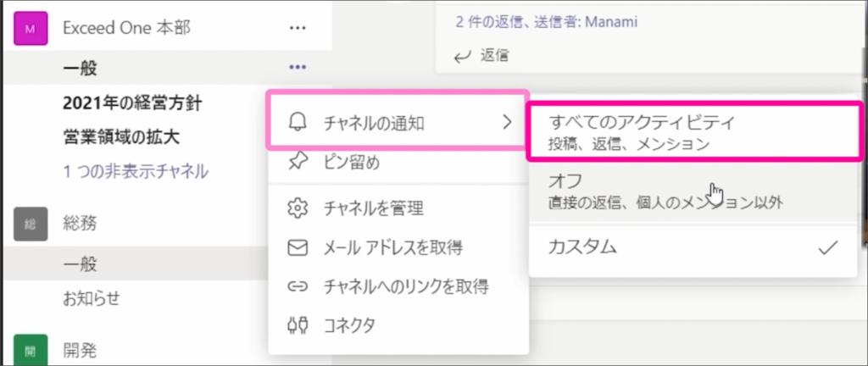The image size is (868, 366).
Task: Open more options for 一般 channel under Exceed One
Action: point(298,68)
